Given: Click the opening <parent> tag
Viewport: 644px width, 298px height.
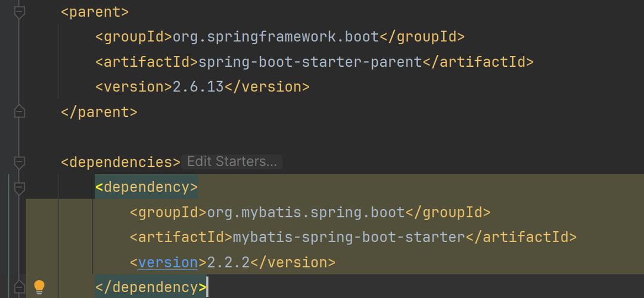Looking at the screenshot, I should tap(95, 13).
